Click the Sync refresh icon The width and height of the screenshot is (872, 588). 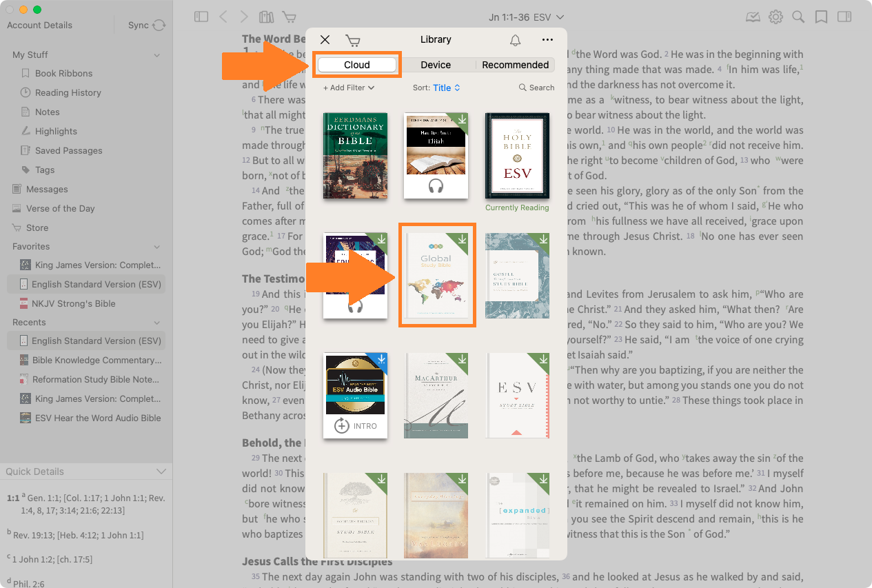[159, 26]
